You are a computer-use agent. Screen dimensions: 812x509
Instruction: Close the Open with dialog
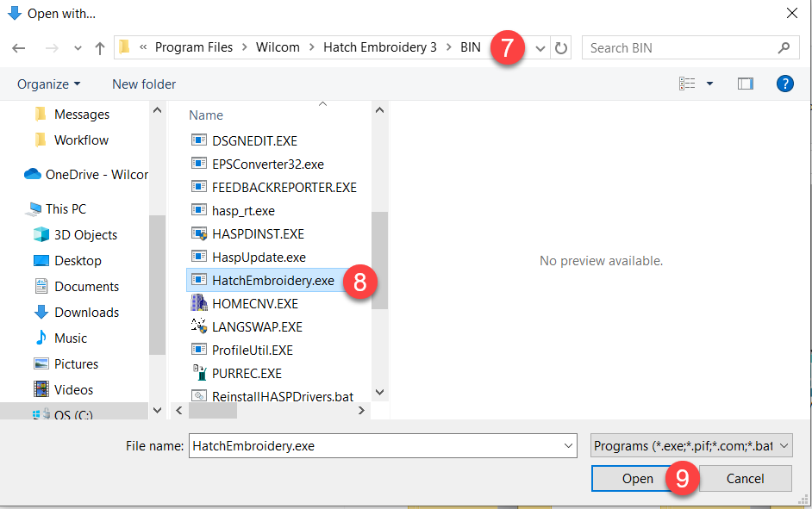coord(792,14)
